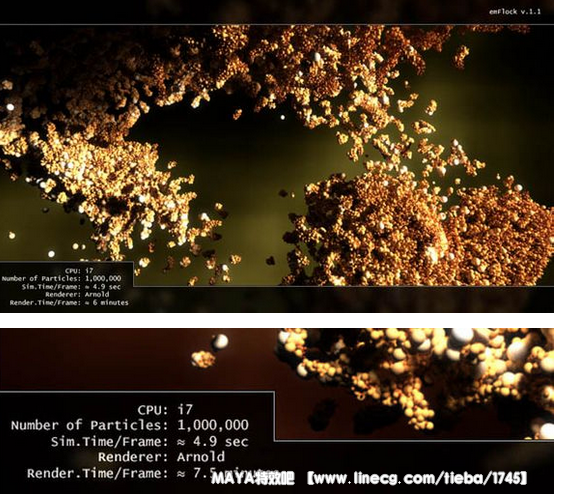Viewport: 561px width, 495px height.
Task: Click 'Number of Particles: 1,000,000' in the upper render
Action: 61,279
